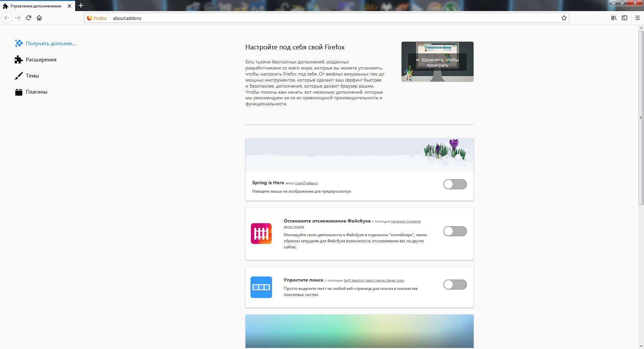Show sidebars with the sidebar icon

pos(625,18)
